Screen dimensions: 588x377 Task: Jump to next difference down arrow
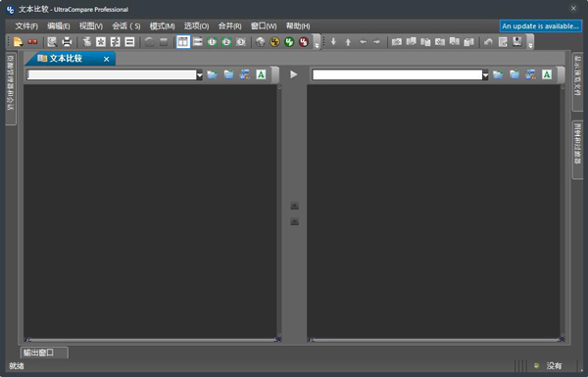(333, 41)
